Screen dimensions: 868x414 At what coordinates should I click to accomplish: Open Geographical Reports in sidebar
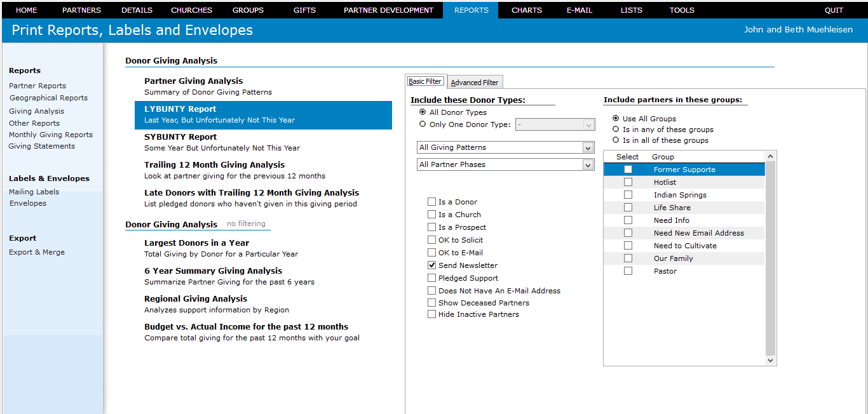[48, 98]
